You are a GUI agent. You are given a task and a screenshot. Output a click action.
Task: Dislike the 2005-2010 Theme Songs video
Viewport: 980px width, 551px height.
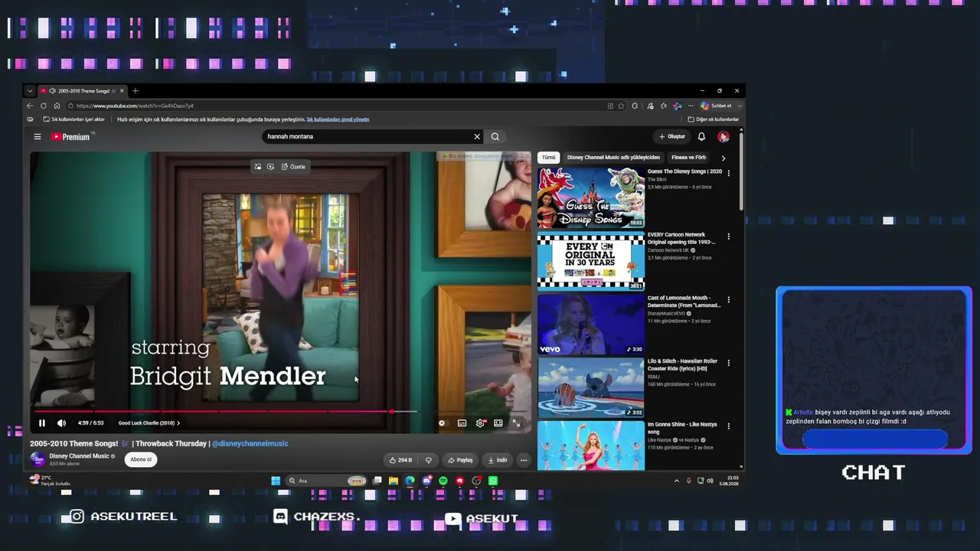[428, 460]
